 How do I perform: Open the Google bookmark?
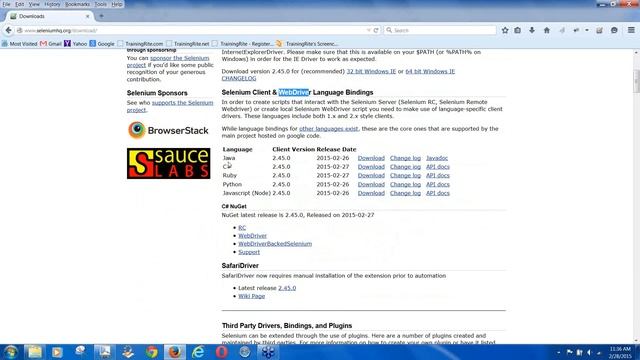pos(102,44)
